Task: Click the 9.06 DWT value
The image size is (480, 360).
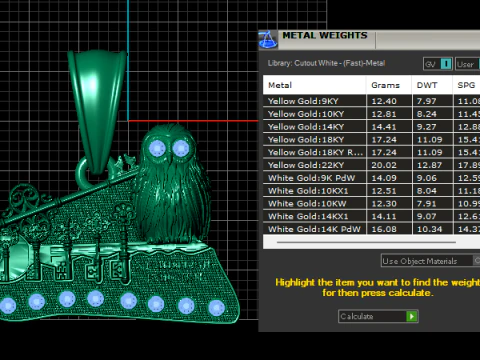Action: point(427,178)
